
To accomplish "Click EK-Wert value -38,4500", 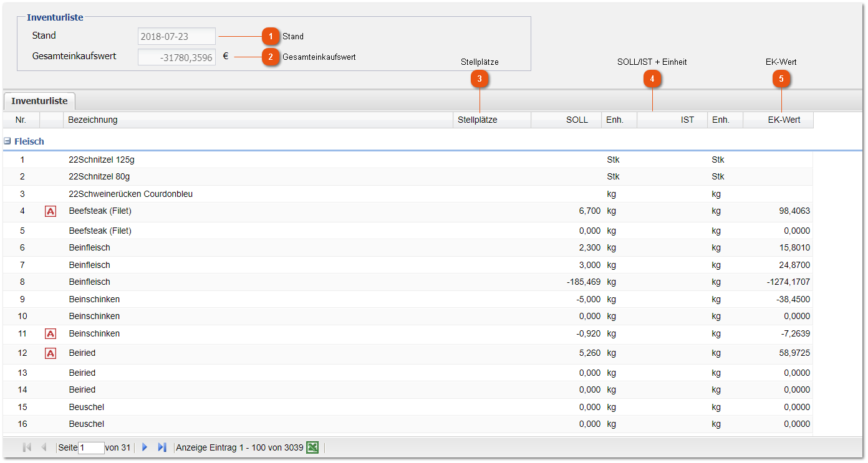I will pyautogui.click(x=793, y=299).
